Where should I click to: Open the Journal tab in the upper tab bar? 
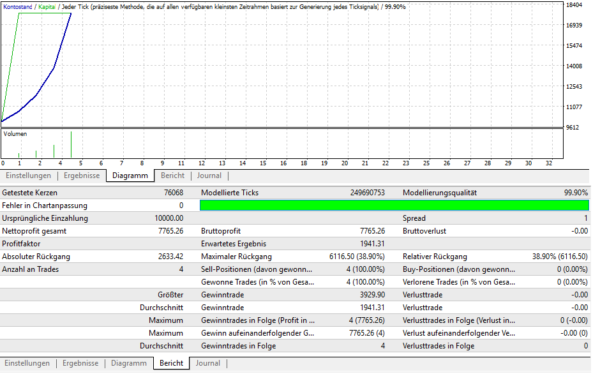click(x=209, y=176)
